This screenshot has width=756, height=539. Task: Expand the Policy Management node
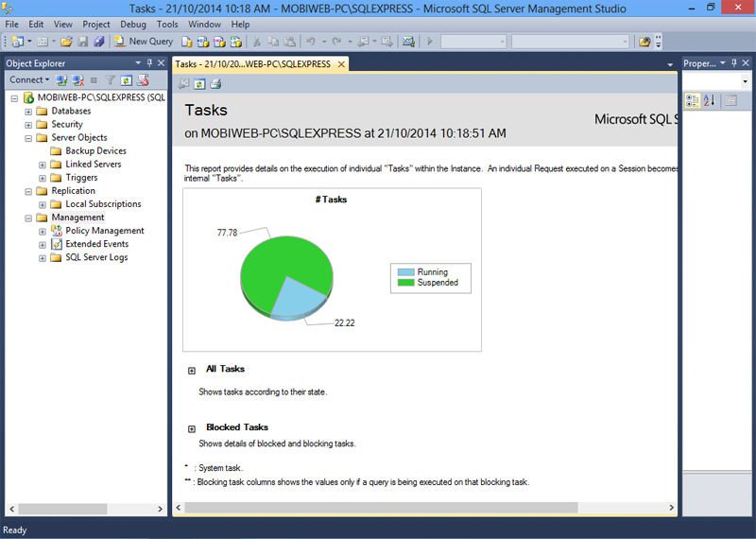coord(43,232)
